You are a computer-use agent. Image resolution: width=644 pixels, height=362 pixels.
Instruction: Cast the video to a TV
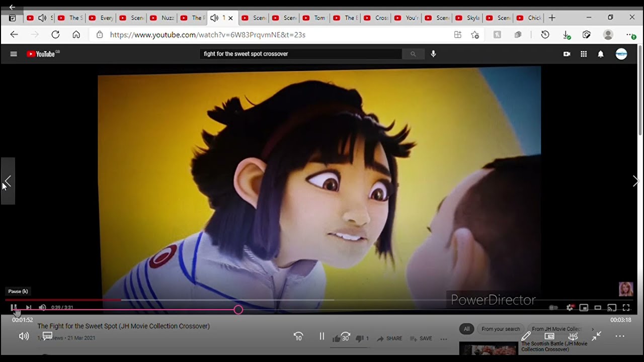[x=612, y=308]
